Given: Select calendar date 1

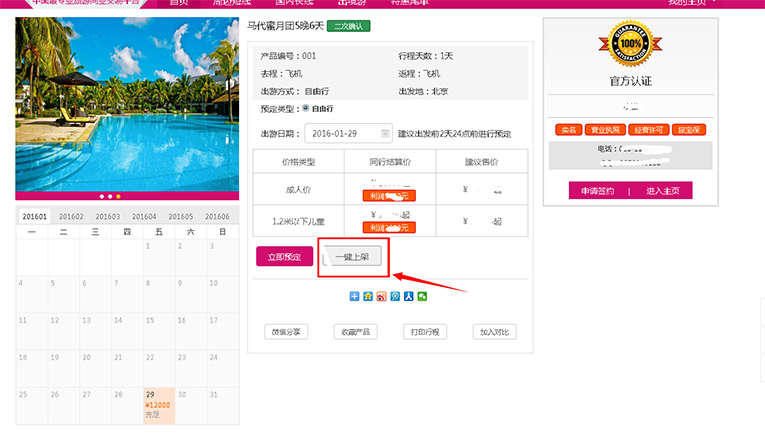Looking at the screenshot, I should point(159,257).
